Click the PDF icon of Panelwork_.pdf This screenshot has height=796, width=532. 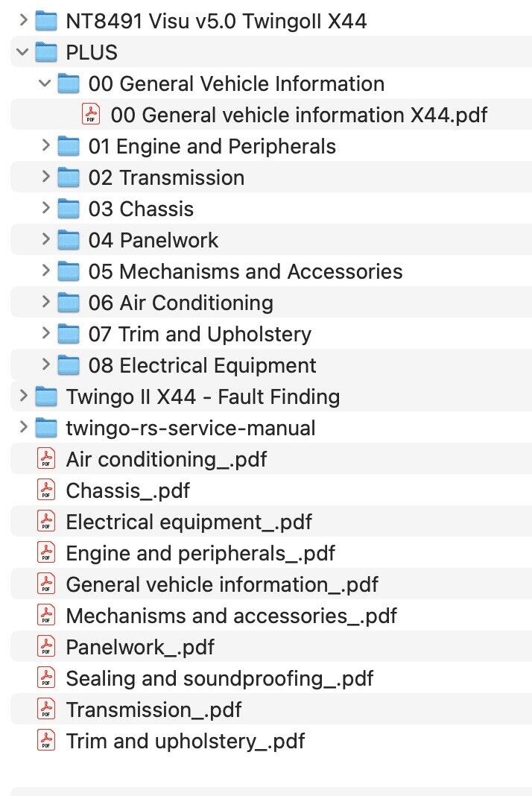pyautogui.click(x=46, y=646)
